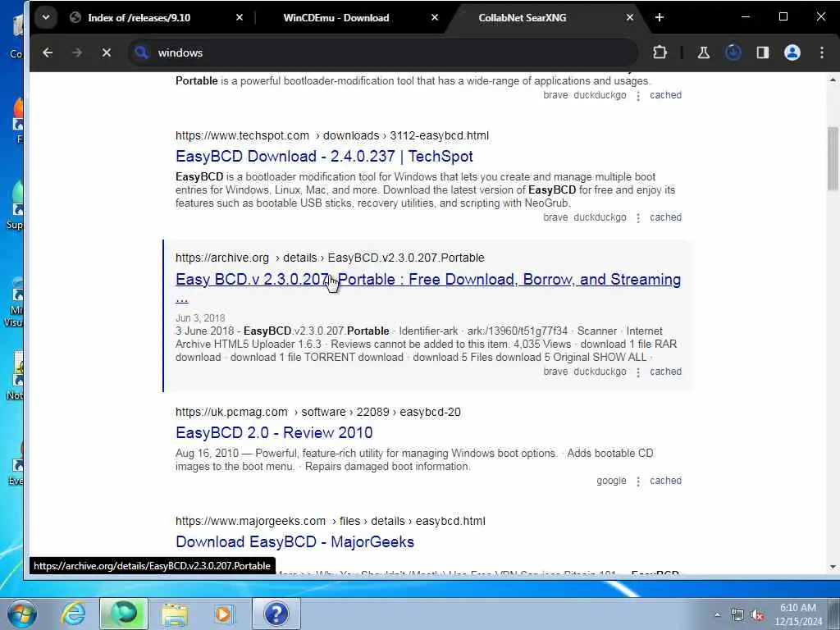Screen dimensions: 840x630
Task: Switch to the Index of /releases/9.10 tab
Action: coord(139,18)
